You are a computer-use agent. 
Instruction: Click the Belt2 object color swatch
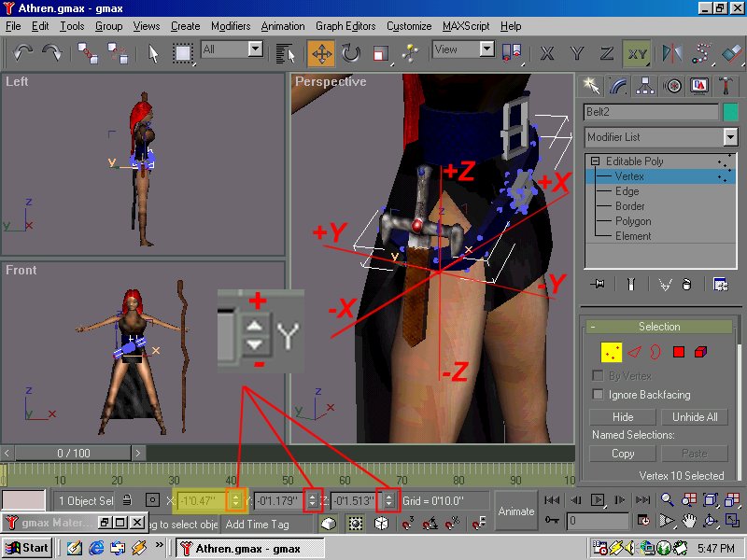(x=731, y=112)
